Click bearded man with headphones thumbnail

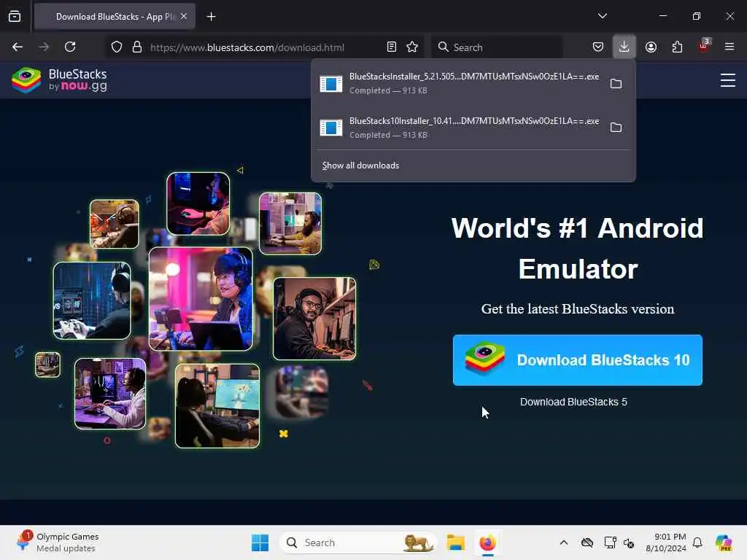(314, 319)
